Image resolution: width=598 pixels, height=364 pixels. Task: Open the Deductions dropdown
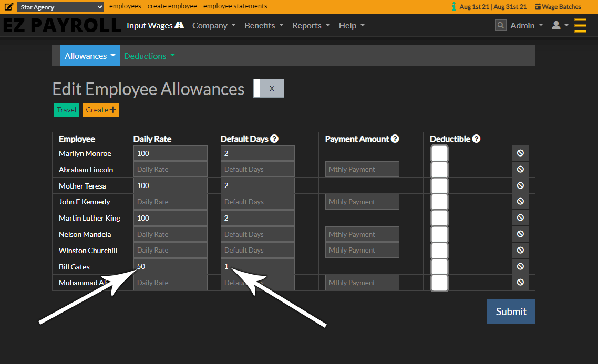[149, 55]
